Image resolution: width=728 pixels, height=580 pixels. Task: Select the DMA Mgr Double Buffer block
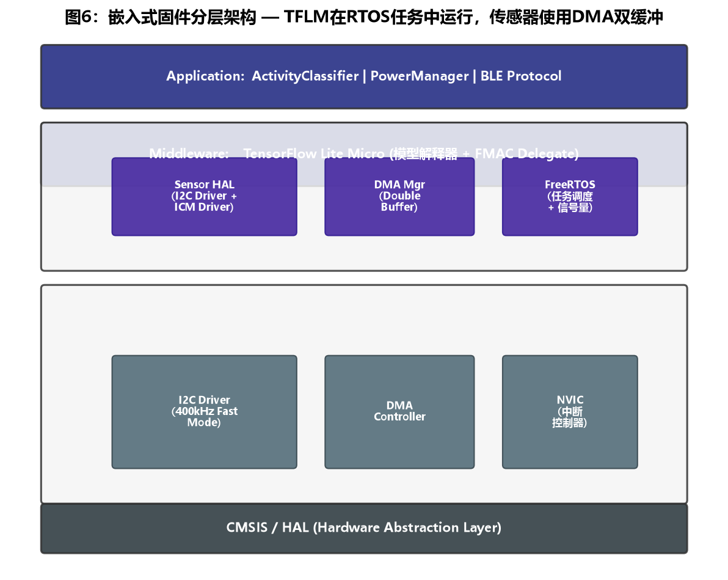400,197
